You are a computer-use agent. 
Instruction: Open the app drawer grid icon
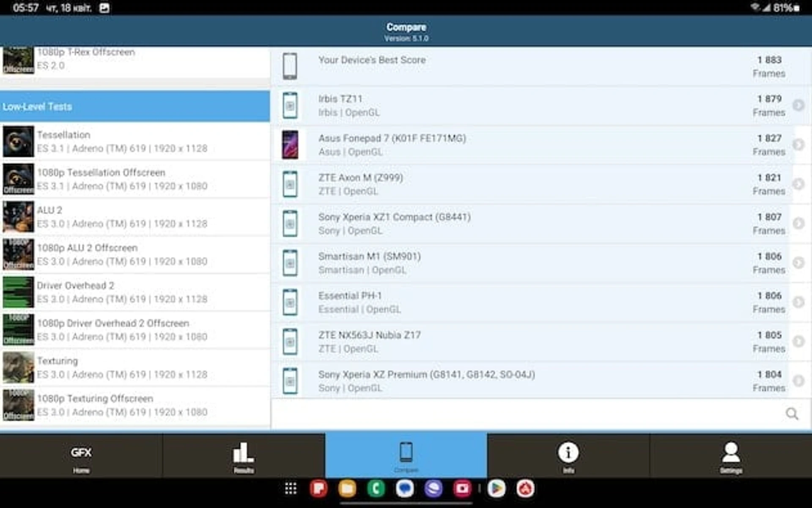coord(291,489)
